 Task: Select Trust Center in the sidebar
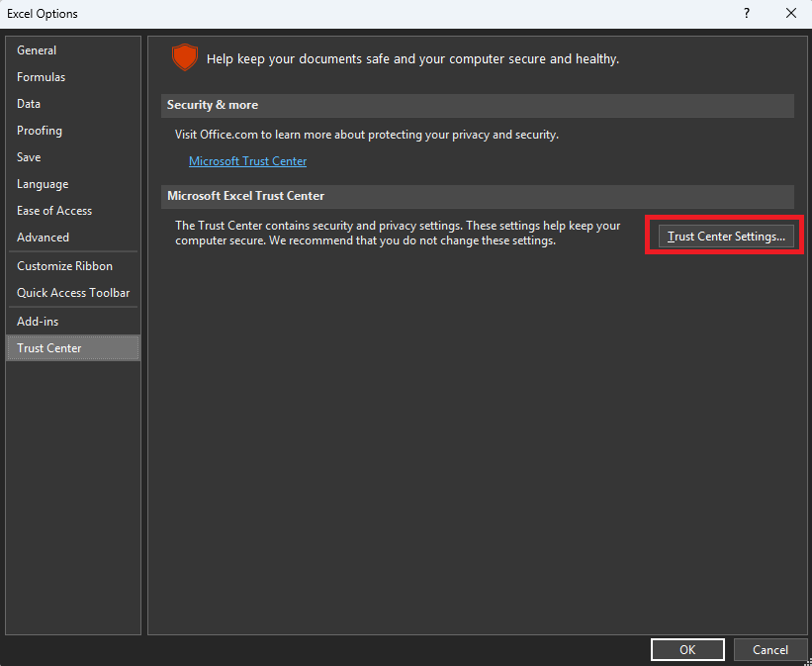click(x=49, y=348)
